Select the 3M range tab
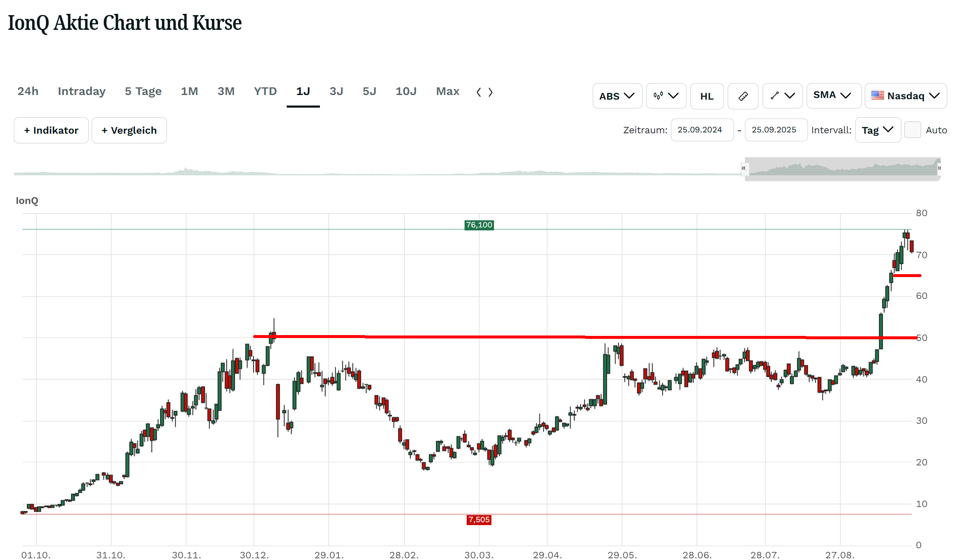 click(226, 91)
